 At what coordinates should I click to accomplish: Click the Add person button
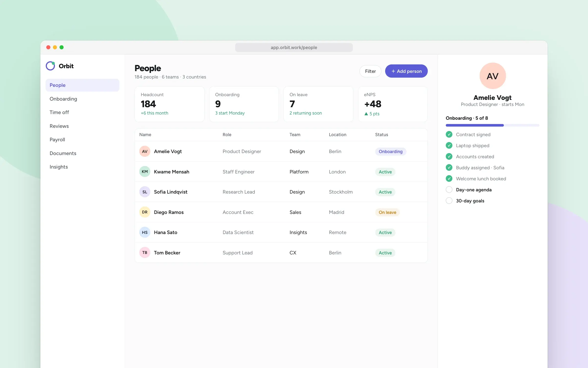pos(406,71)
